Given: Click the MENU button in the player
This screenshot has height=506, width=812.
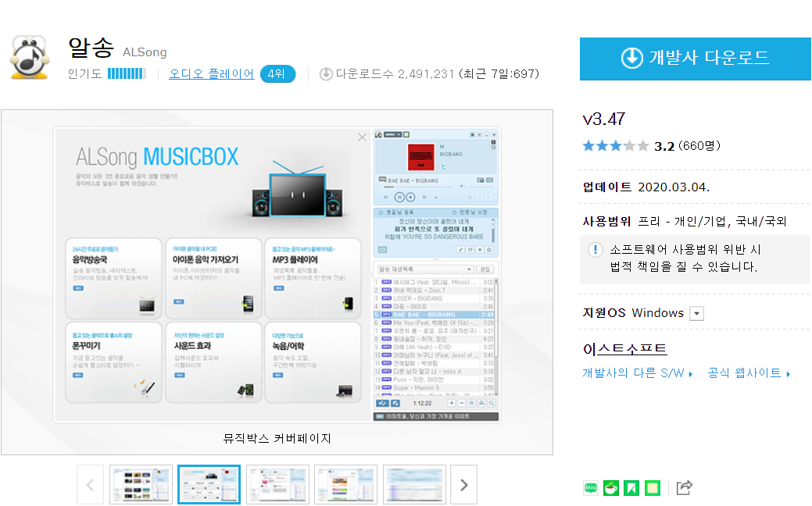Looking at the screenshot, I should [x=392, y=134].
